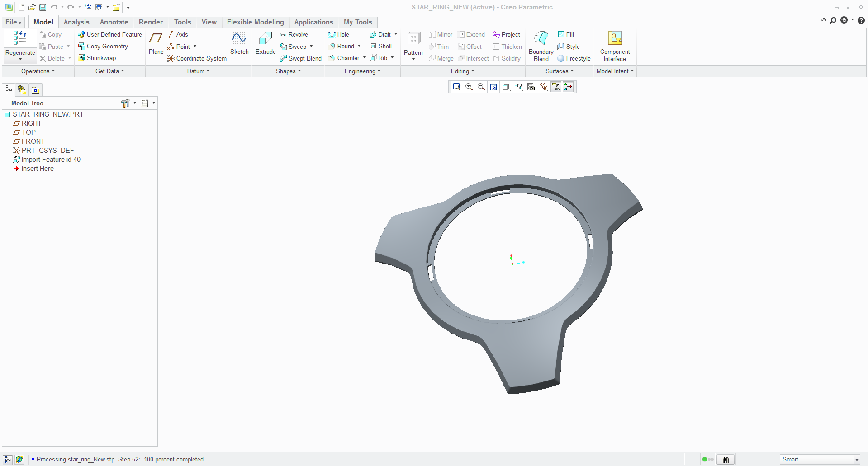Image resolution: width=868 pixels, height=466 pixels.
Task: Open model tree settings tools icon
Action: [x=126, y=103]
